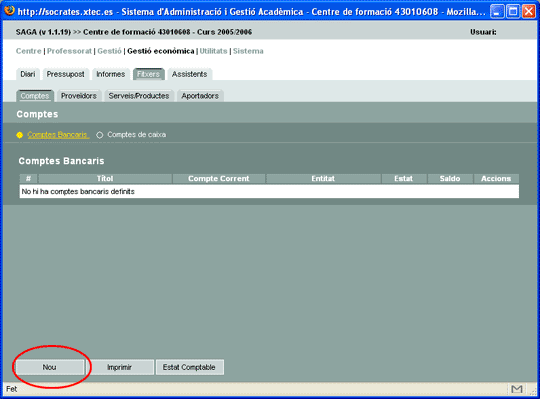Open the Centre menu

pos(29,51)
